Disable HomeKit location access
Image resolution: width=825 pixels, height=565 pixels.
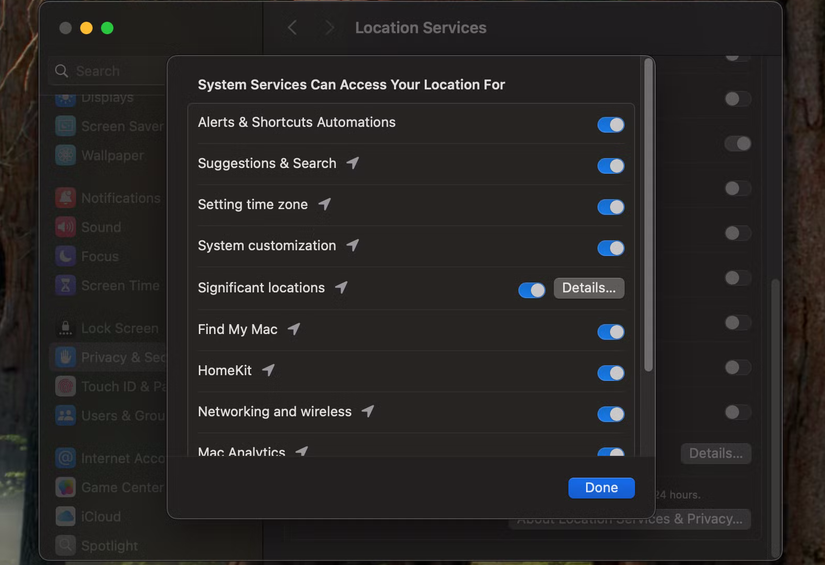(x=610, y=373)
